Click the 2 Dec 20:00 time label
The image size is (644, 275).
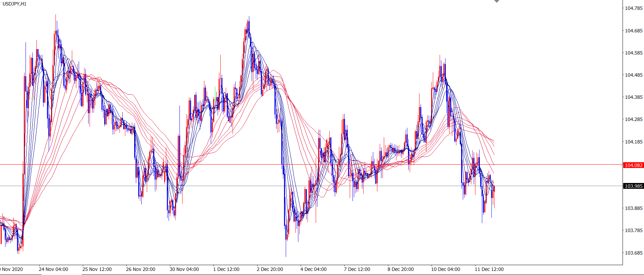tap(270, 269)
